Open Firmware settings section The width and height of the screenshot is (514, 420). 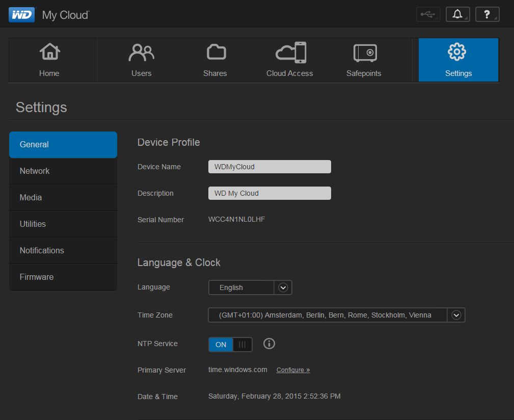click(63, 277)
